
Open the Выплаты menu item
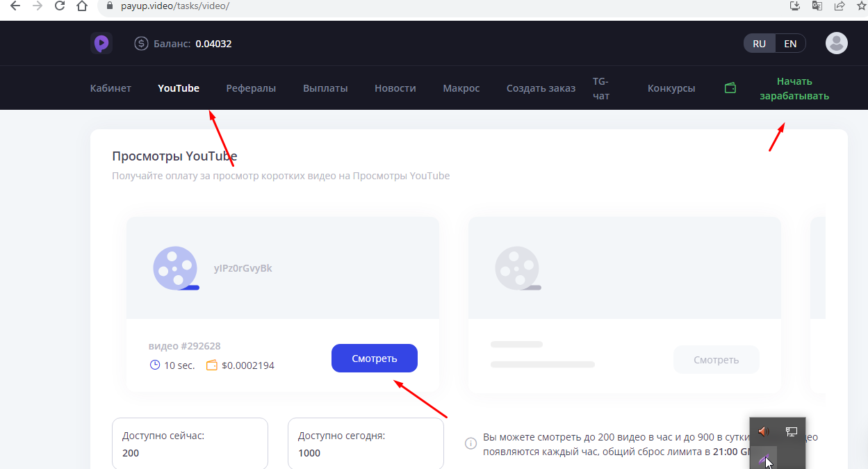click(x=325, y=88)
